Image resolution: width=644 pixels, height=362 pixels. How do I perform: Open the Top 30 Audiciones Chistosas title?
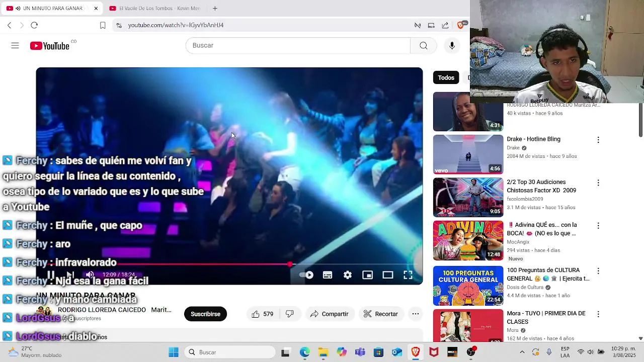pyautogui.click(x=541, y=186)
